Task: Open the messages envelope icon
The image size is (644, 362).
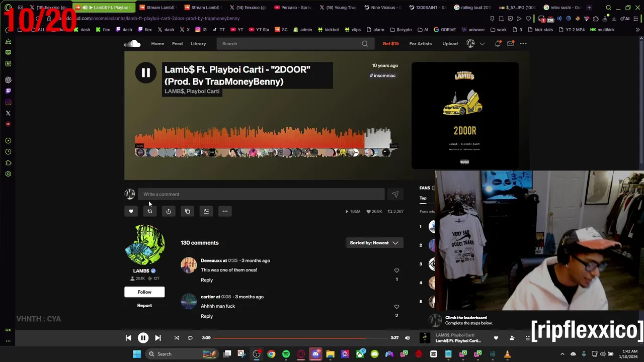Action: (x=510, y=44)
